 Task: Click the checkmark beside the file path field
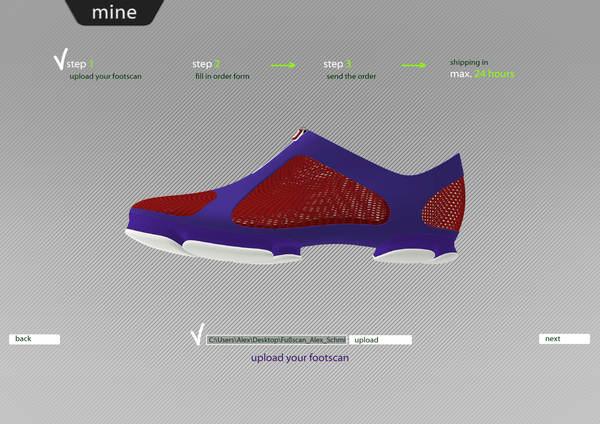tap(196, 336)
